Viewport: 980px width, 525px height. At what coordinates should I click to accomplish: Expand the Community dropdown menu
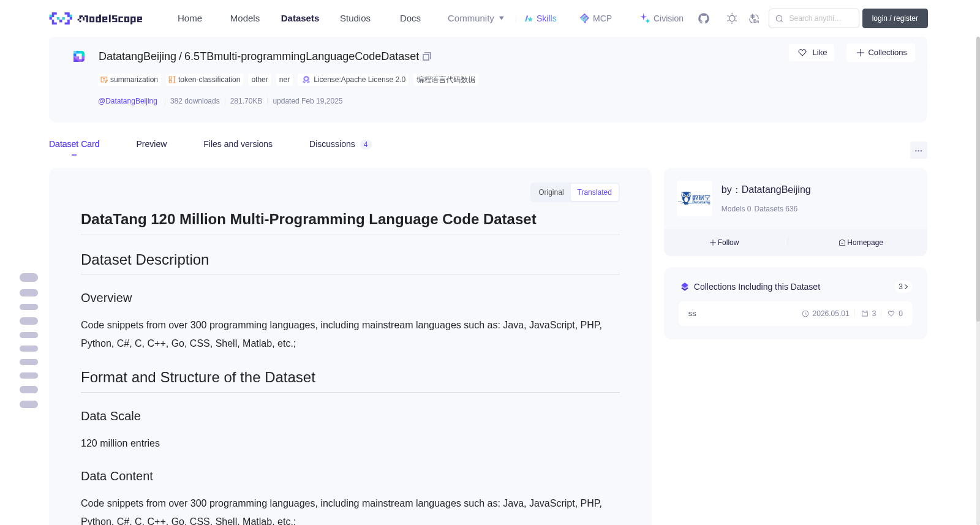[476, 18]
